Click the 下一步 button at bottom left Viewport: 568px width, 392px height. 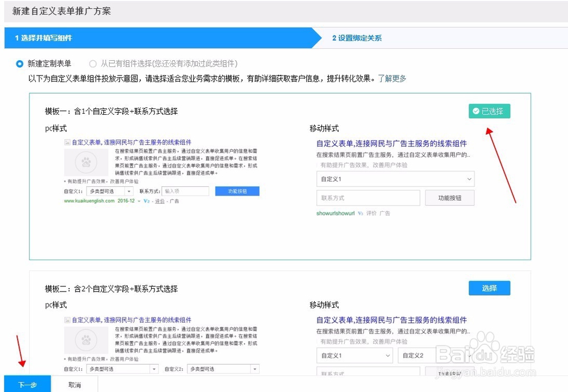27,385
